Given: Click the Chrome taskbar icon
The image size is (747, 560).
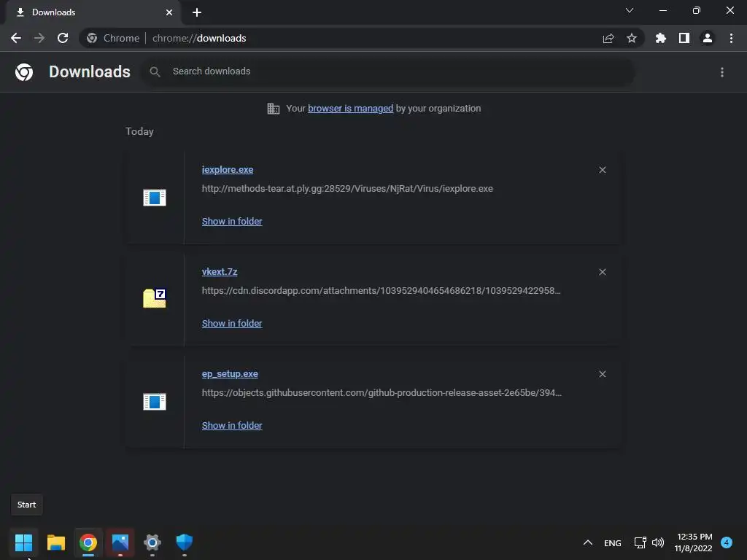Looking at the screenshot, I should tap(88, 542).
